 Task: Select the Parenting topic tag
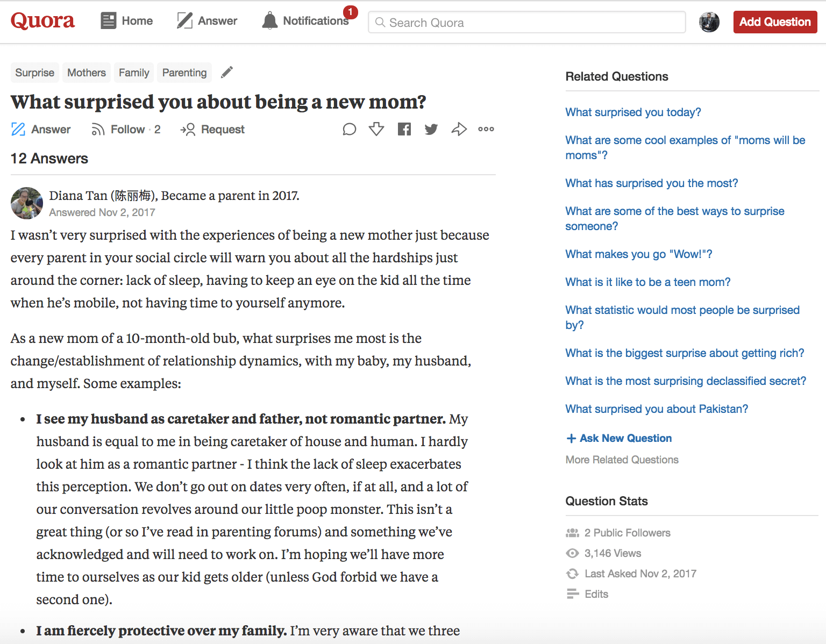pos(184,73)
